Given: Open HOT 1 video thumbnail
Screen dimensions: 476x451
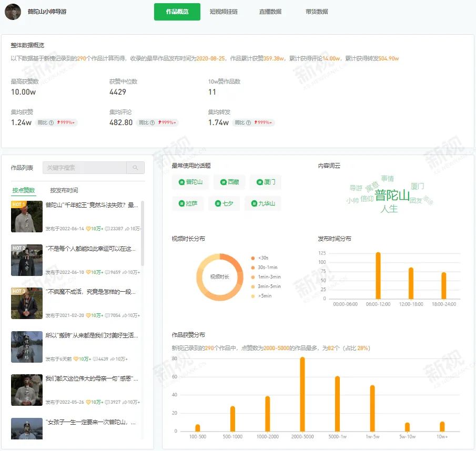Looking at the screenshot, I should point(27,217).
